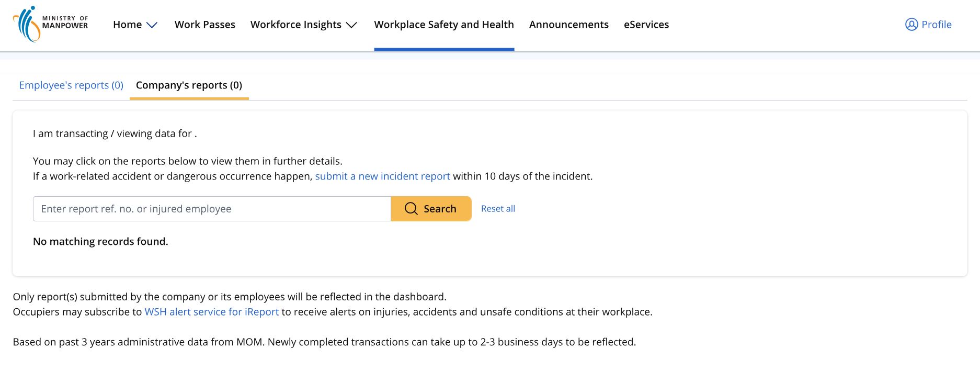This screenshot has width=980, height=371.
Task: Go to Workplace Safety and Health
Action: [x=444, y=25]
